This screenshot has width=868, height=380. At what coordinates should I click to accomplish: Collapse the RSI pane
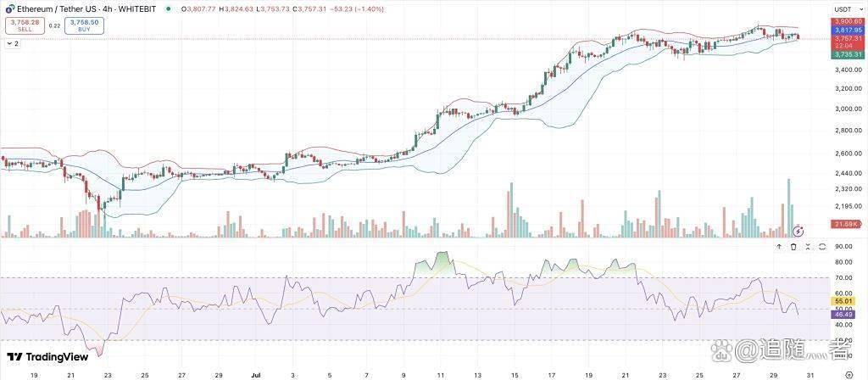(808, 247)
